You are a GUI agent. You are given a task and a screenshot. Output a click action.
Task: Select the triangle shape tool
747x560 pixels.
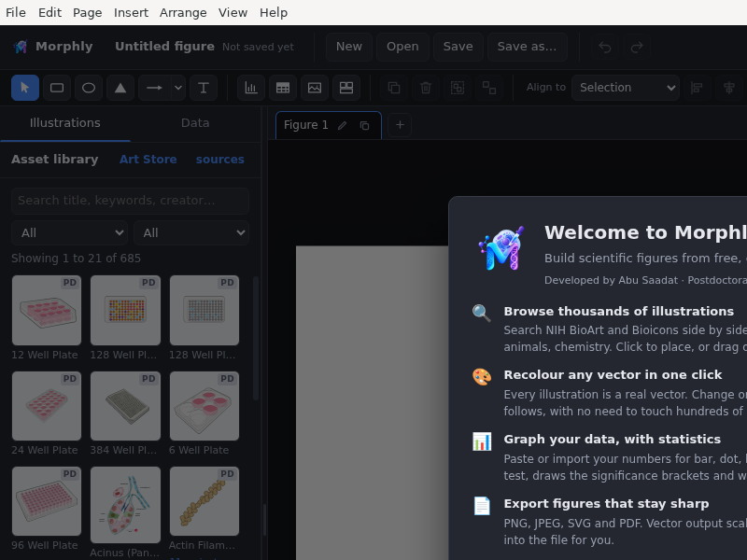pyautogui.click(x=120, y=88)
